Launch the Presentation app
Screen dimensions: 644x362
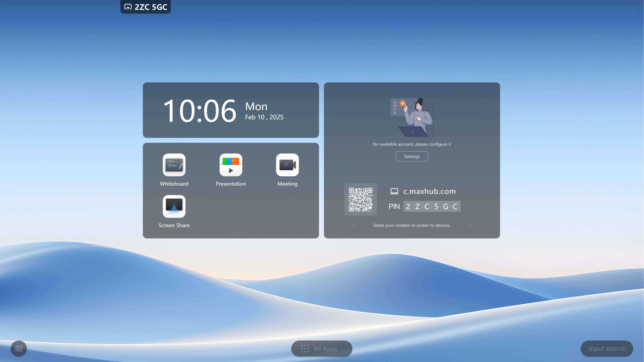pos(231,165)
